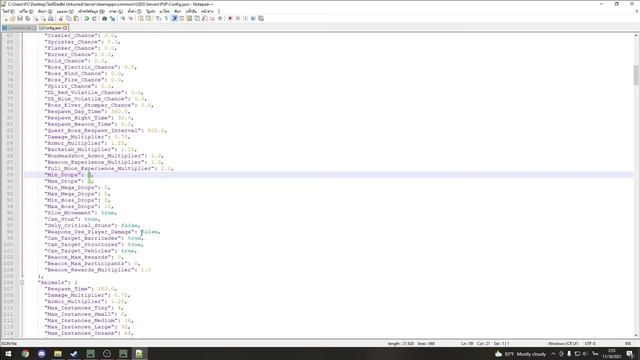This screenshot has width=640, height=360.
Task: Toggle the highlighted indent guide icon
Action: (174, 18)
